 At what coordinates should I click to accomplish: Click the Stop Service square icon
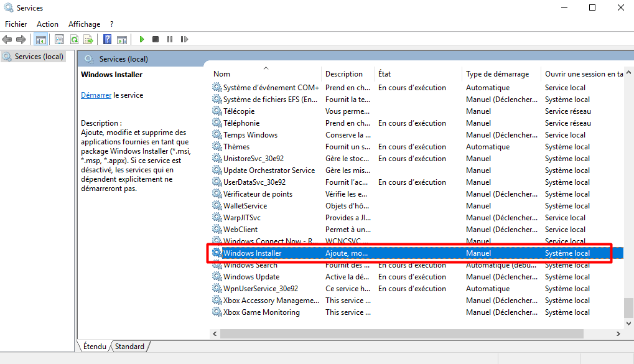point(156,39)
